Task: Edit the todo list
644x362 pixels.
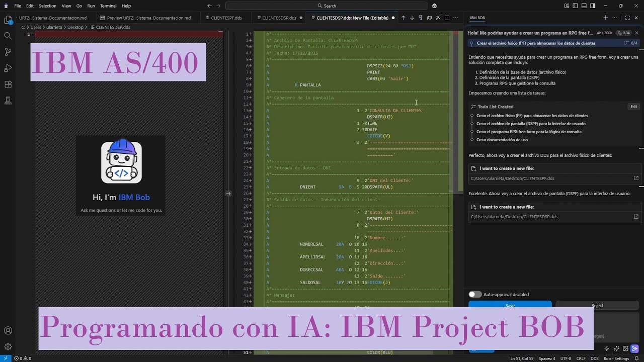Action: coord(633,107)
